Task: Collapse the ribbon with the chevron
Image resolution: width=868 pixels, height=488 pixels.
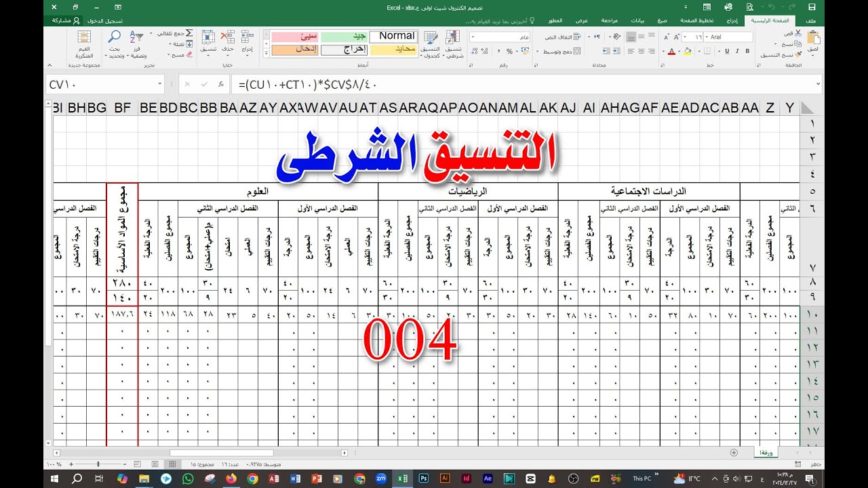Action: tap(51, 65)
